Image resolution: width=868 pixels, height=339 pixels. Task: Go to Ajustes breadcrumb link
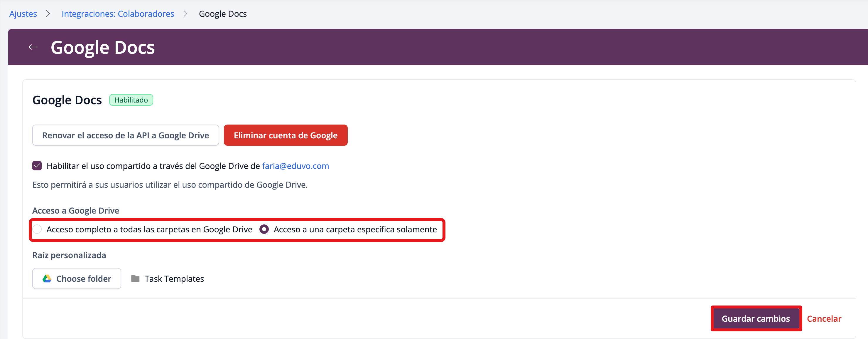pos(23,14)
